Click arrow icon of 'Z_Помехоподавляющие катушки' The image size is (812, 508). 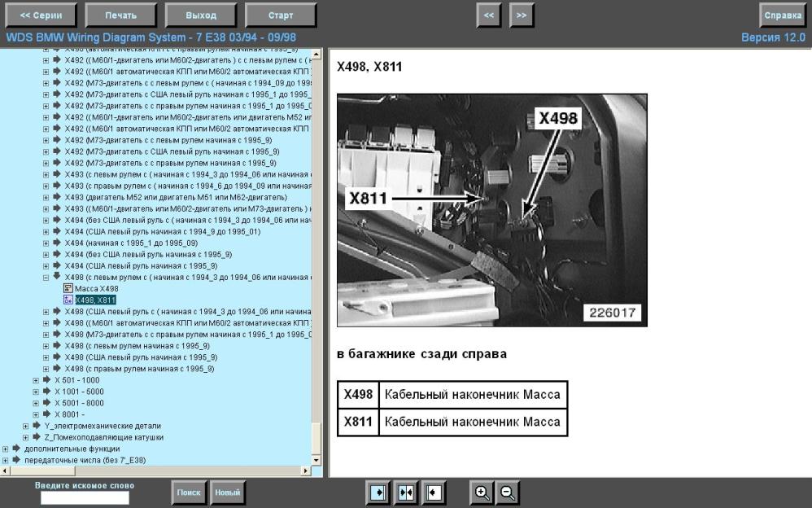[x=37, y=436]
